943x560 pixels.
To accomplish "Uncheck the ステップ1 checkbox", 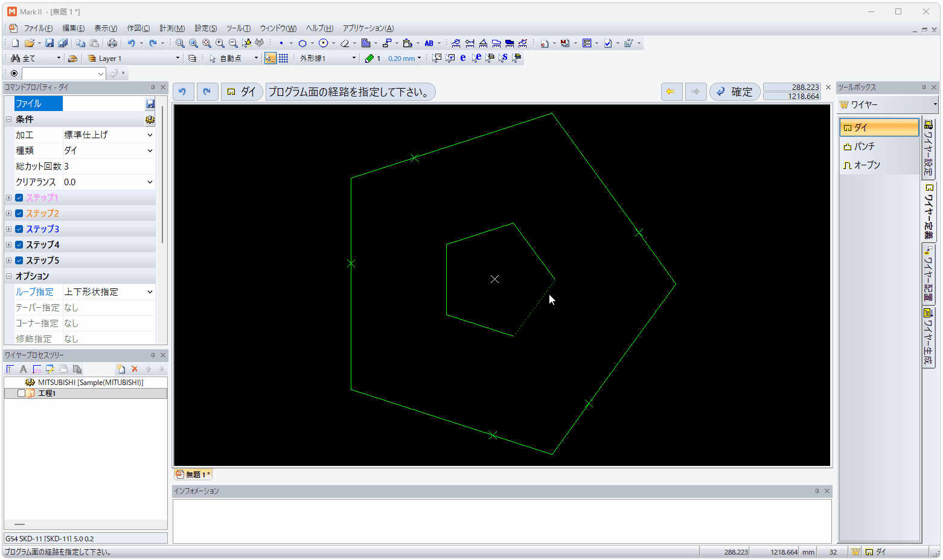I will click(x=19, y=198).
